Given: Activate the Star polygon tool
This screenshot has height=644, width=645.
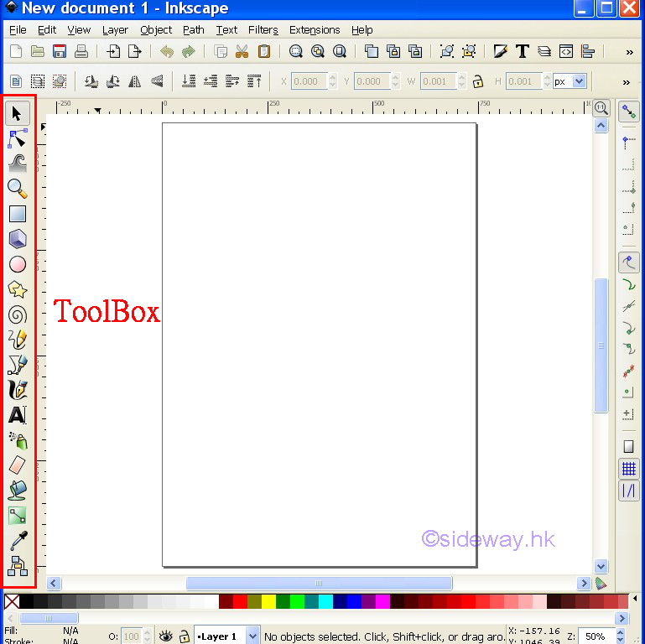Looking at the screenshot, I should coord(18,289).
